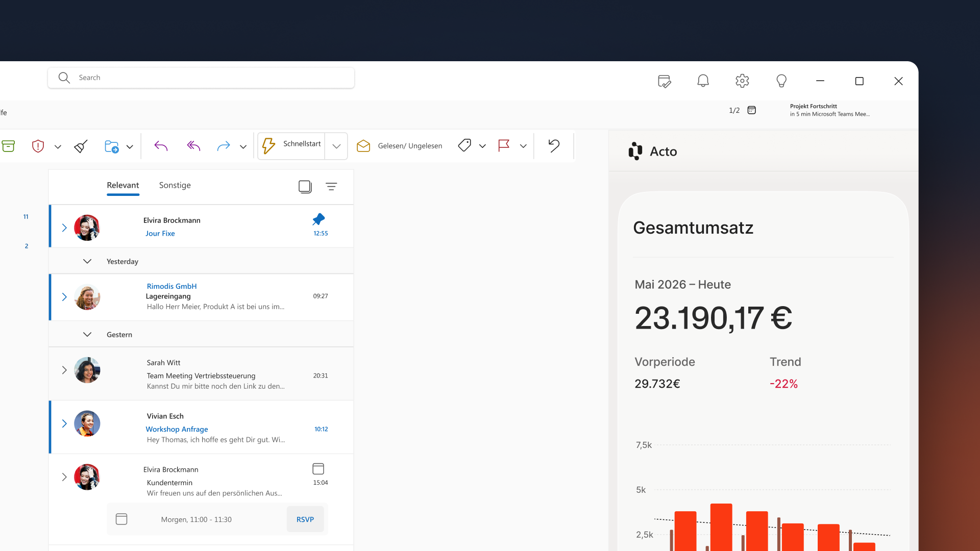The width and height of the screenshot is (980, 551).
Task: Flag message with the red flag icon
Action: pos(504,145)
